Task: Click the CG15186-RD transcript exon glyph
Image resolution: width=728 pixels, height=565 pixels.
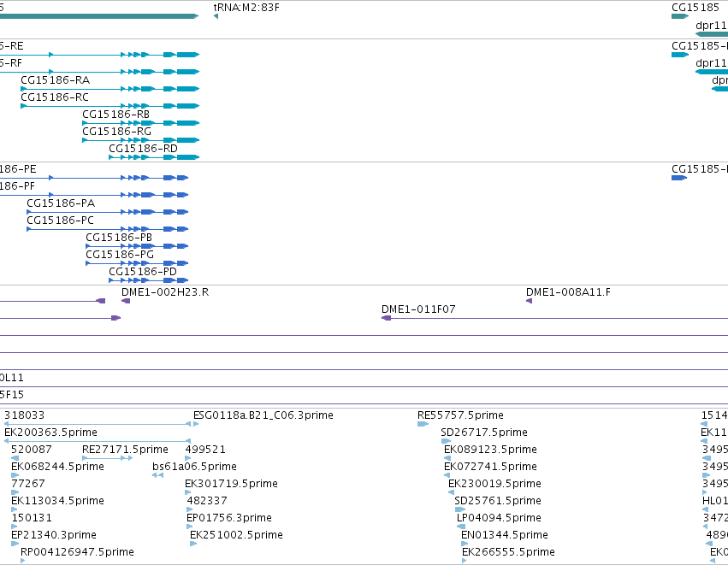Action: [x=154, y=157]
